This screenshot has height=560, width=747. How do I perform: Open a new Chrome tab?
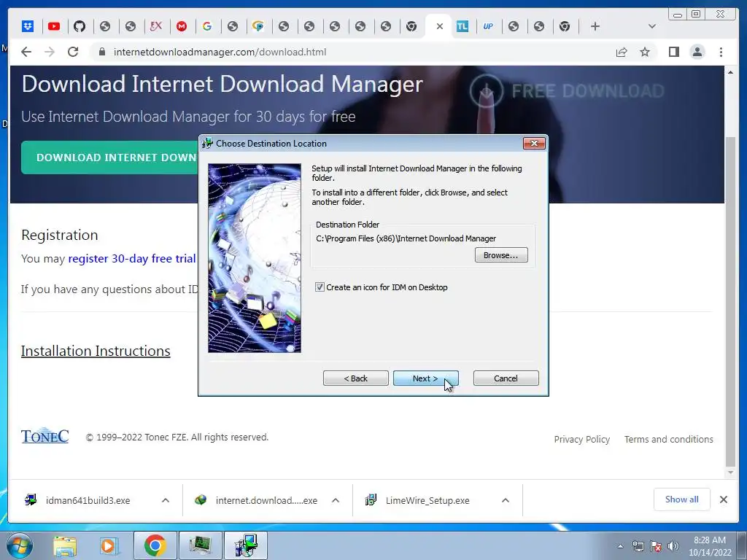pyautogui.click(x=595, y=26)
